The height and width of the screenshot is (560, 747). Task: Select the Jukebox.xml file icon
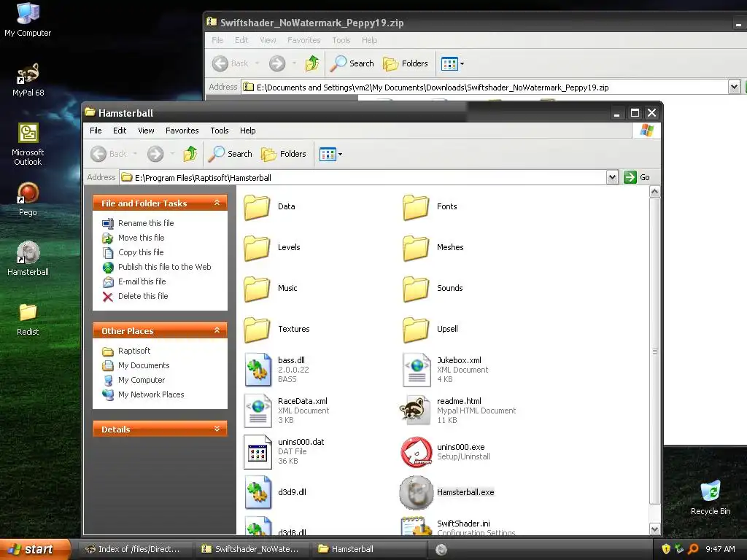[417, 370]
